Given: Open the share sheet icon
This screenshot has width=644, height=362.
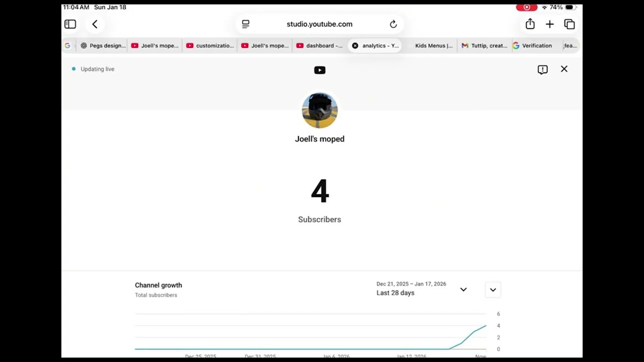Looking at the screenshot, I should coord(530,24).
